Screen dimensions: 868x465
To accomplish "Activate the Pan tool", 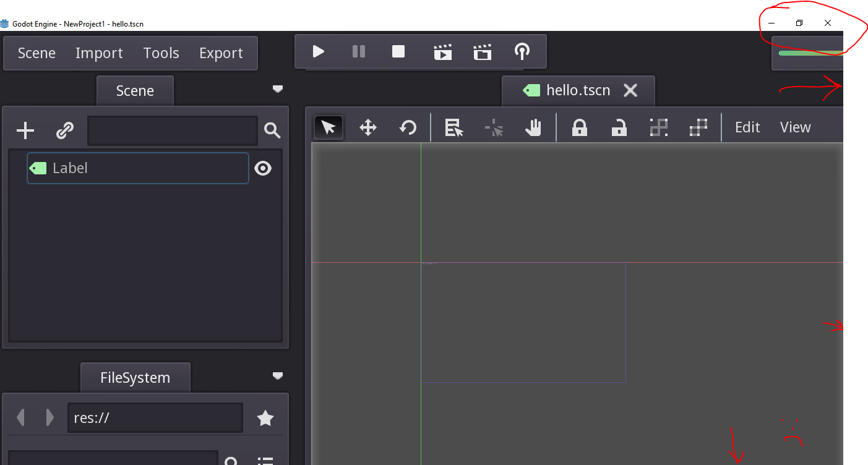I will [x=533, y=127].
